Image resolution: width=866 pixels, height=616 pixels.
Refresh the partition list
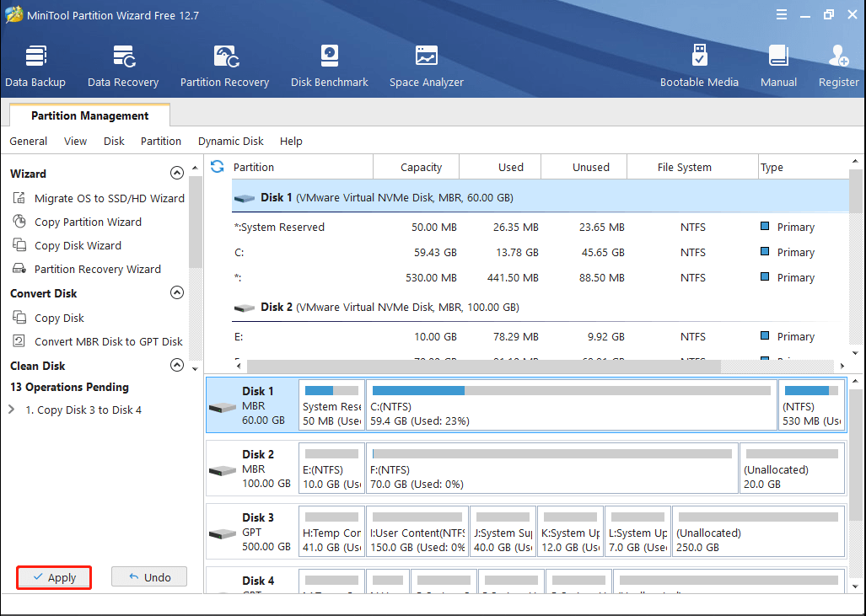[x=217, y=167]
